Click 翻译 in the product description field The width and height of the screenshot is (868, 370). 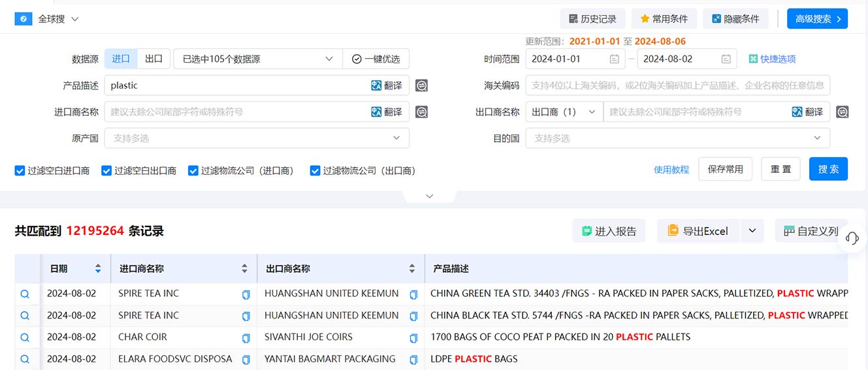click(387, 85)
